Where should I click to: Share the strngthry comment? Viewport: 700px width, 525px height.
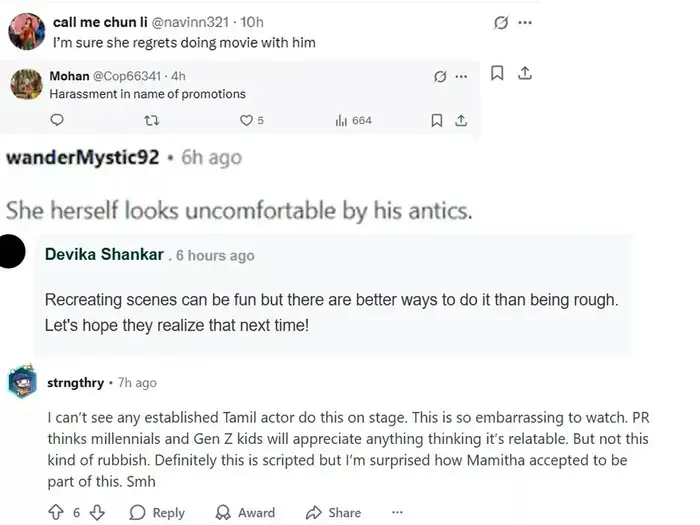pyautogui.click(x=333, y=512)
